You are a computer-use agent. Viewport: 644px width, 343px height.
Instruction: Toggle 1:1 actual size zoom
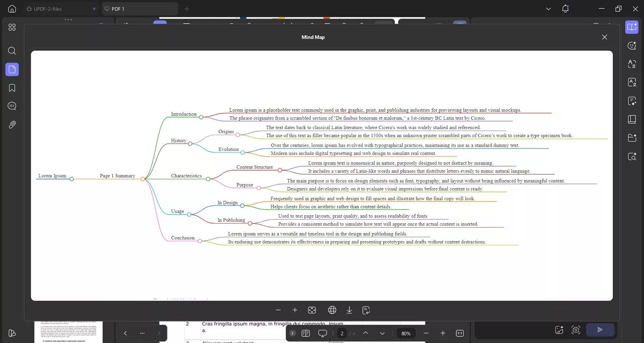pos(459,333)
